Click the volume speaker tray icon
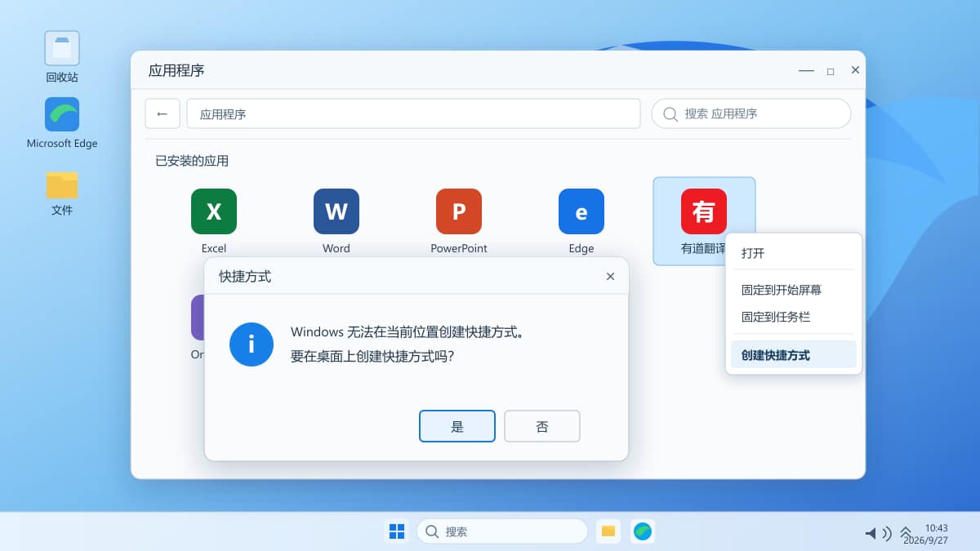Image resolution: width=980 pixels, height=551 pixels. coord(878,533)
